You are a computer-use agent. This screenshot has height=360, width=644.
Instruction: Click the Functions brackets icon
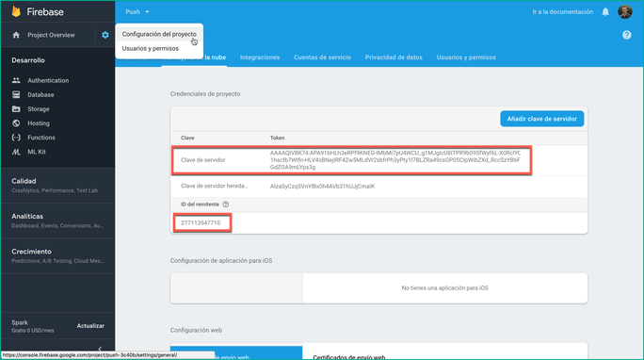(x=16, y=138)
